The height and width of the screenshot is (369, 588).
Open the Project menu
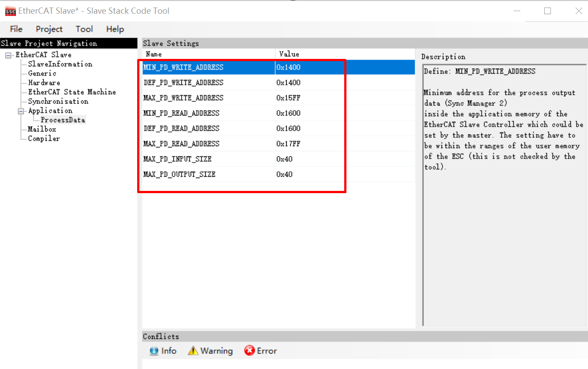(49, 29)
